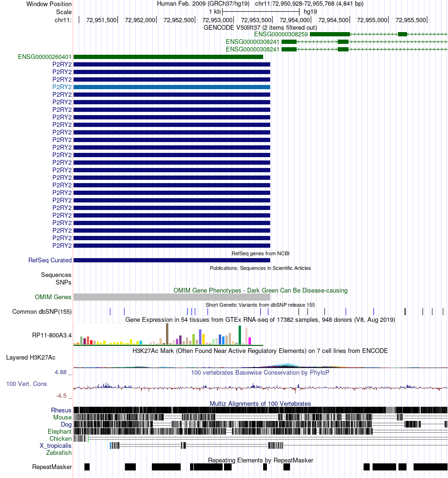Open the H3K27Ac Mark track title
Image resolution: width=448 pixels, height=478 pixels.
(260, 351)
